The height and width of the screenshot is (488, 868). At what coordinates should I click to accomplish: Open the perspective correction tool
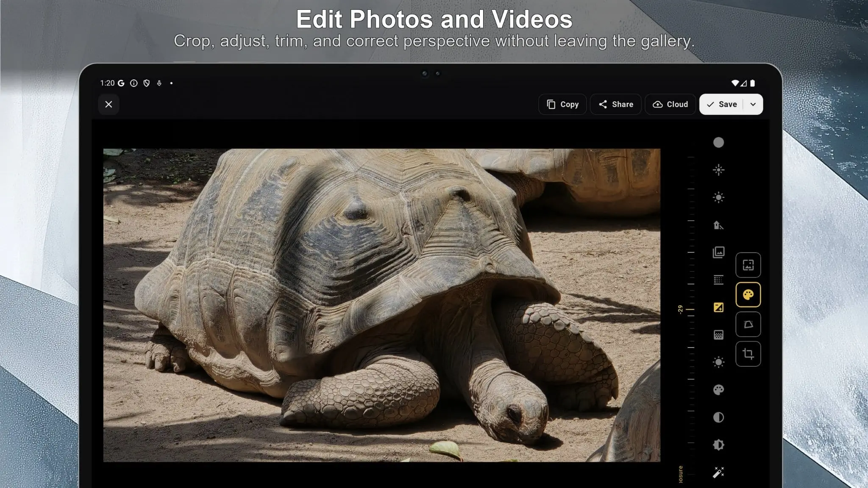748,324
